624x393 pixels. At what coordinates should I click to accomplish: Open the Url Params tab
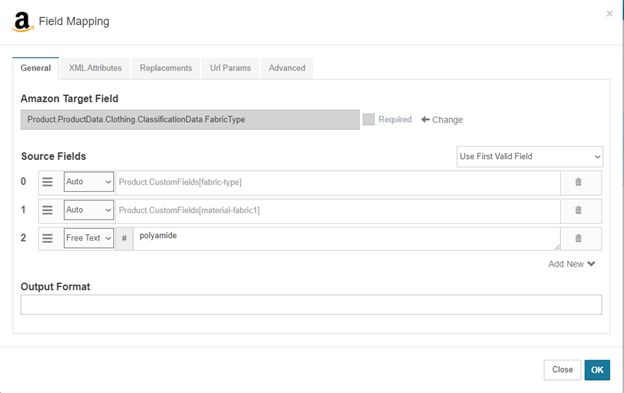tap(230, 68)
